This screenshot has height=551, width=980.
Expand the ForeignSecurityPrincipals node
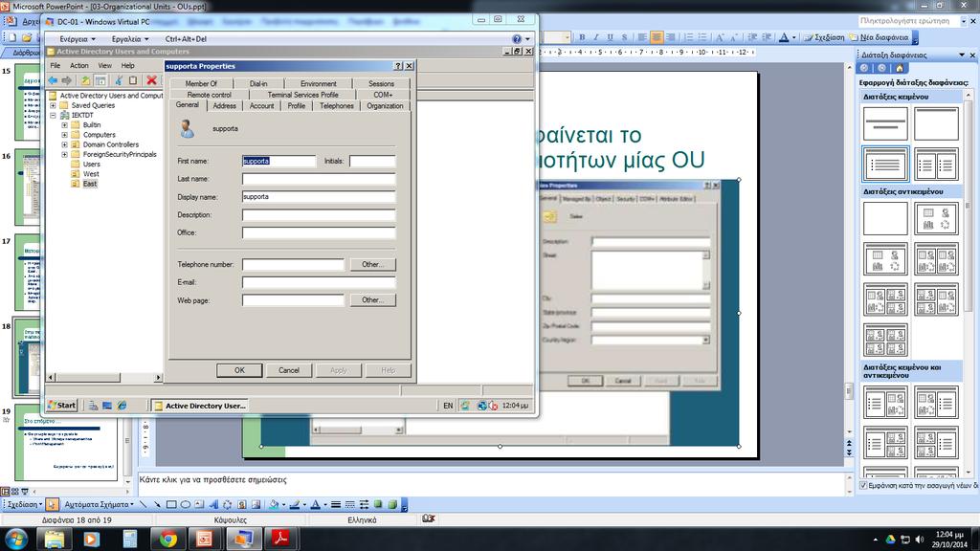[64, 154]
